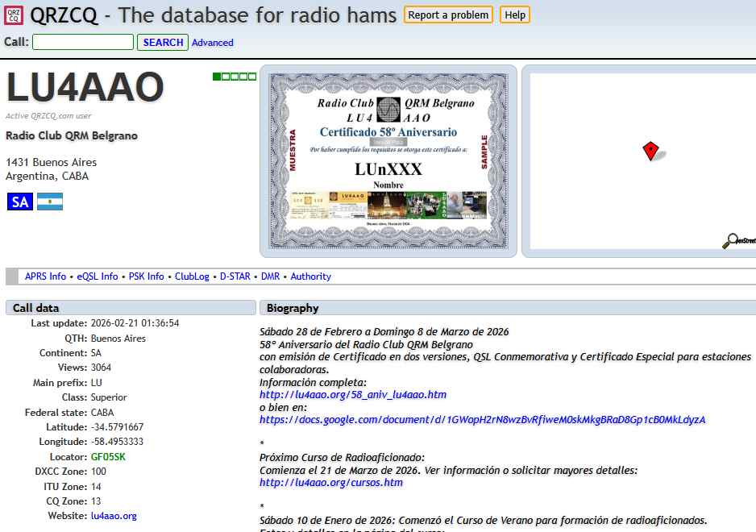The height and width of the screenshot is (532, 756).
Task: Open eQSL Info page
Action: 98,276
